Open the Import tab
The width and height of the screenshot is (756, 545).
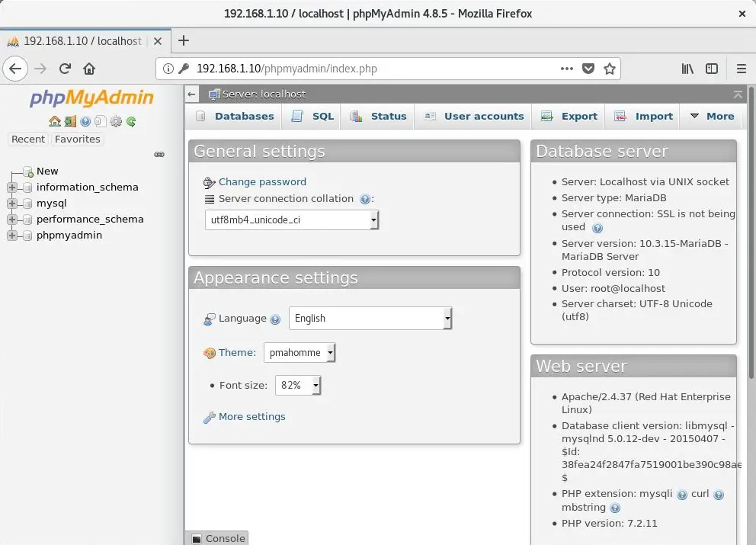coord(643,116)
